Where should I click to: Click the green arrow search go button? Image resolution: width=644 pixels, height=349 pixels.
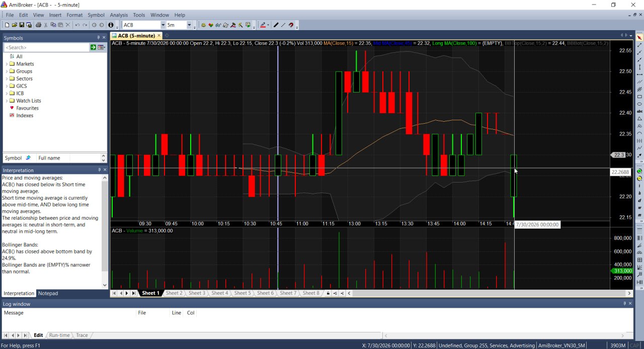pyautogui.click(x=93, y=47)
